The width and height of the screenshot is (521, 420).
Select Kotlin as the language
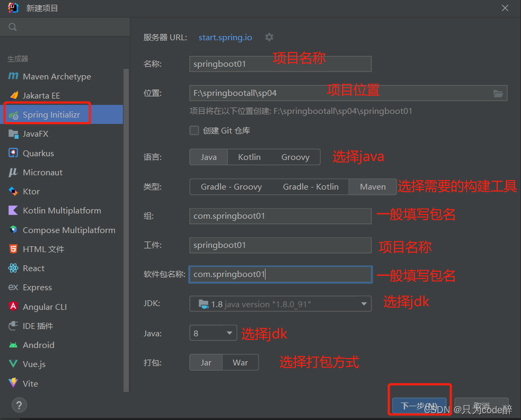coord(249,157)
